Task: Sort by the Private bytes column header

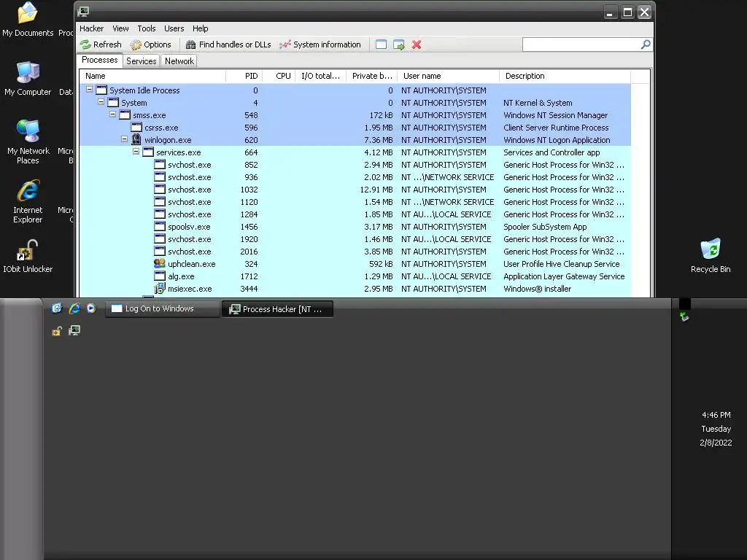Action: (x=371, y=76)
